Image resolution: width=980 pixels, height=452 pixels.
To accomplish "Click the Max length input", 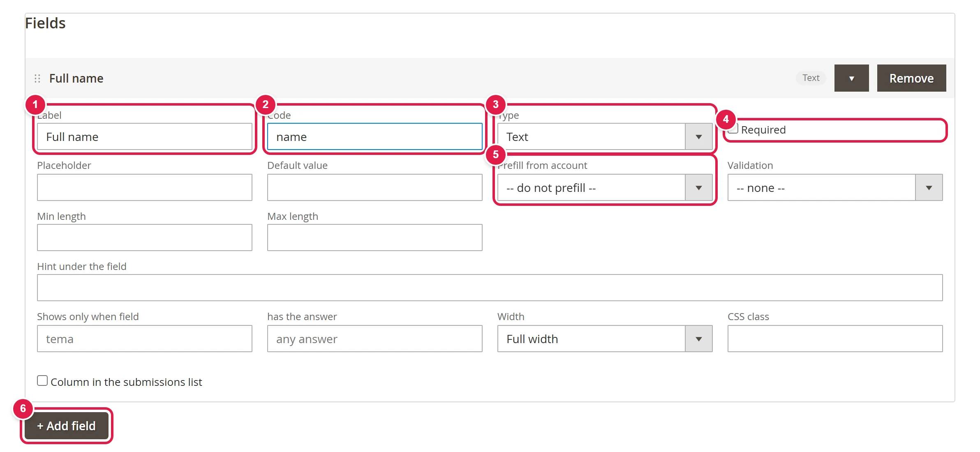I will (x=375, y=238).
